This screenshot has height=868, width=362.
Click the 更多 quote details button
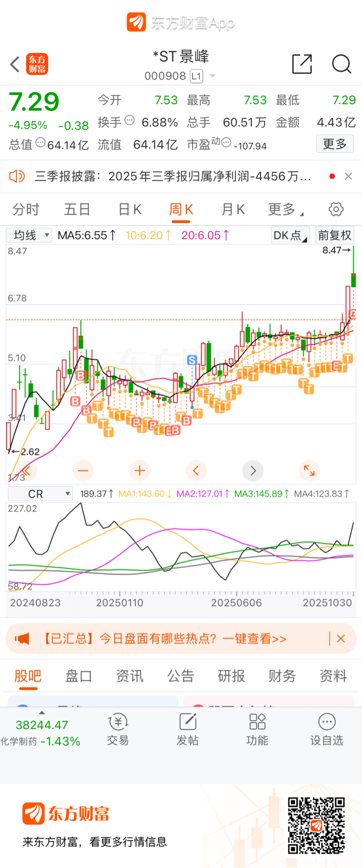click(x=335, y=144)
